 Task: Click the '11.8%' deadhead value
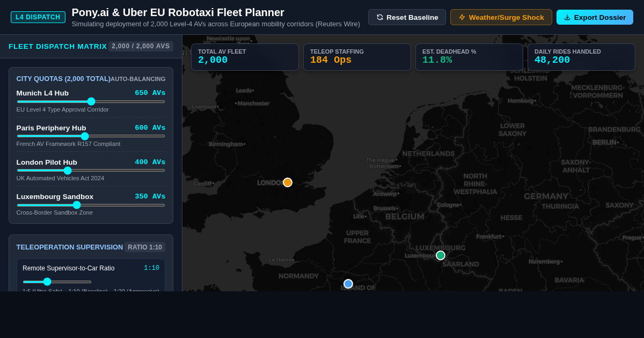click(437, 60)
